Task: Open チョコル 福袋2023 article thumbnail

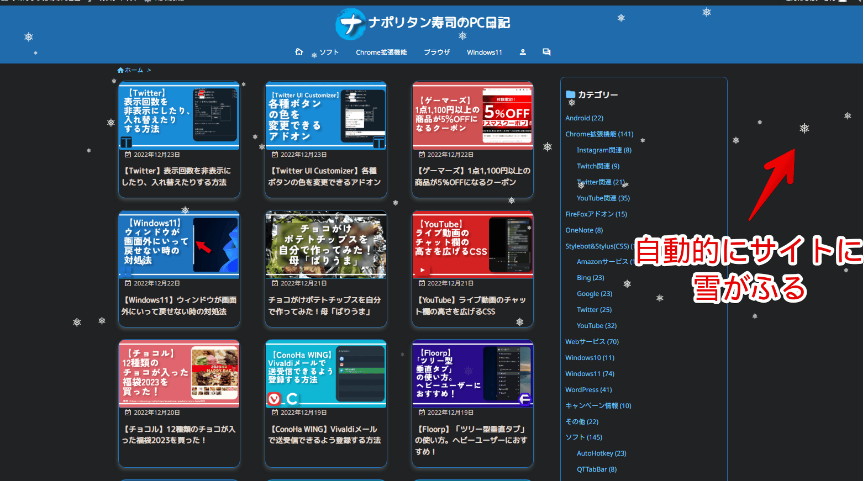Action: (179, 374)
